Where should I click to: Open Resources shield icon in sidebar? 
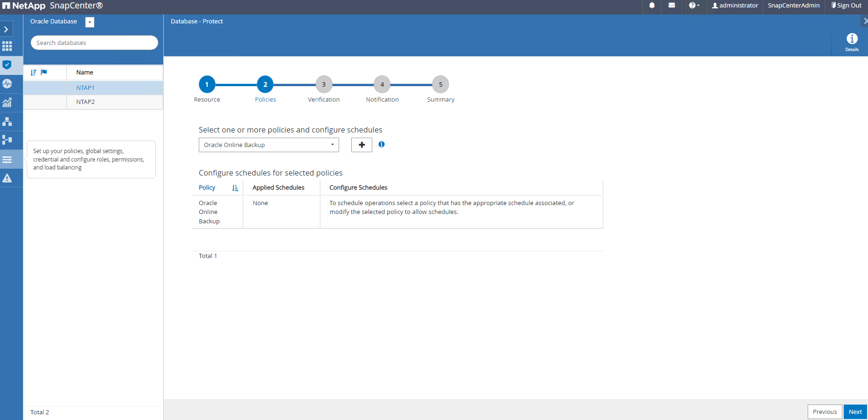[7, 65]
